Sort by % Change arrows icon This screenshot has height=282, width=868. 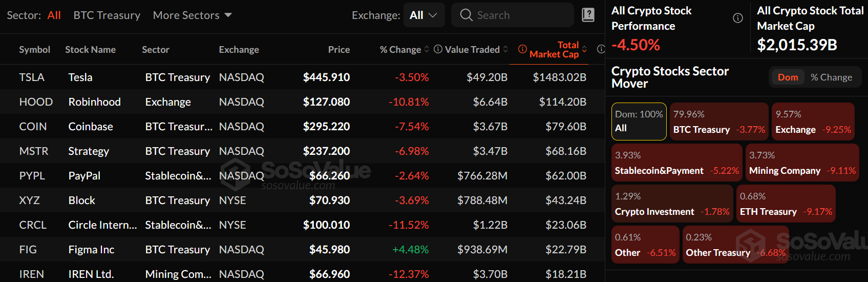(427, 49)
